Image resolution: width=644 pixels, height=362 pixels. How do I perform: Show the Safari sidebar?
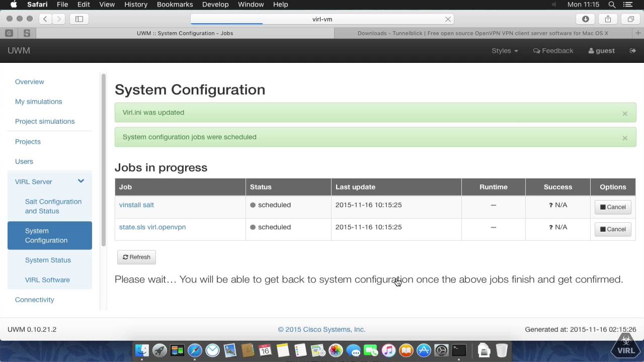(x=79, y=19)
